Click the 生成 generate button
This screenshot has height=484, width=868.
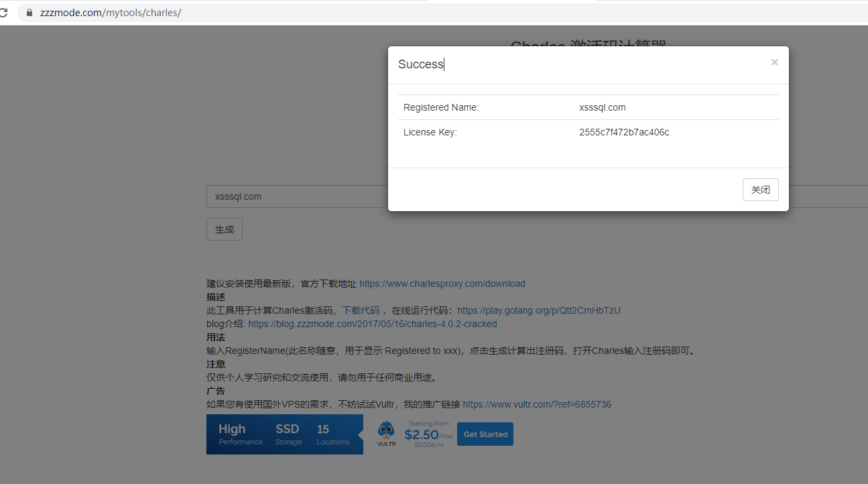pyautogui.click(x=224, y=229)
